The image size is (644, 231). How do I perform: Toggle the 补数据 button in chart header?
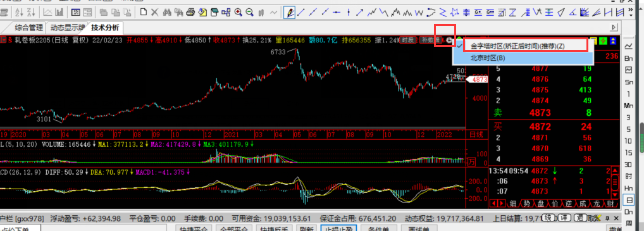[x=430, y=41]
